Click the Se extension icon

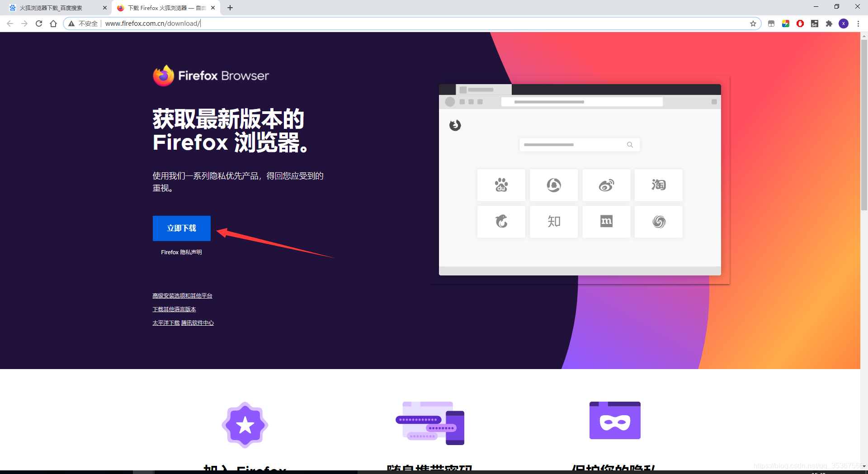(x=815, y=24)
